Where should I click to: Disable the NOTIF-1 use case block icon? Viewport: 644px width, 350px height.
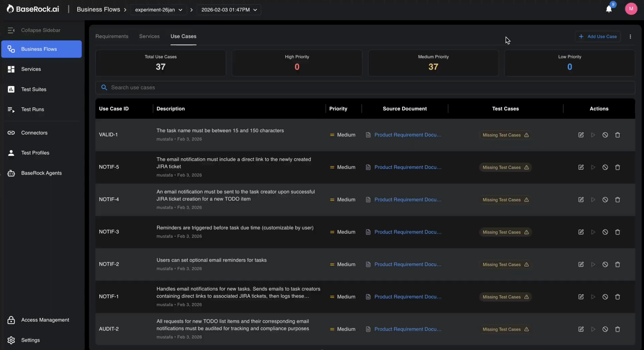click(x=605, y=297)
